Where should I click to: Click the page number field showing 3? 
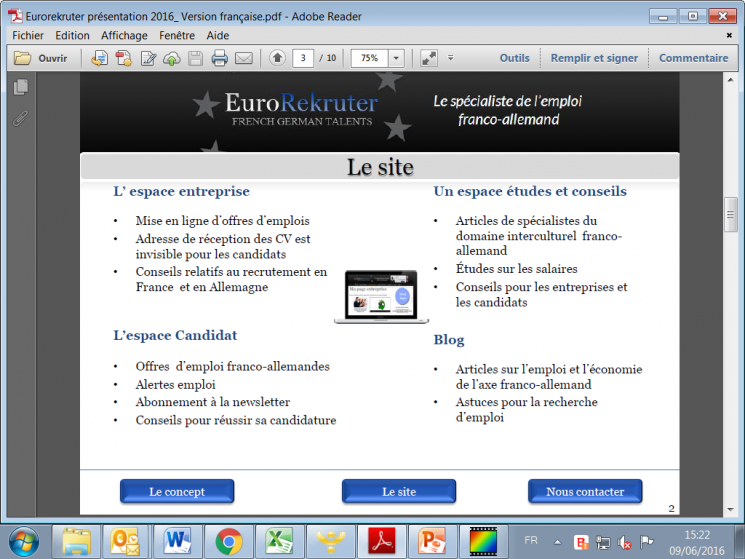[303, 58]
